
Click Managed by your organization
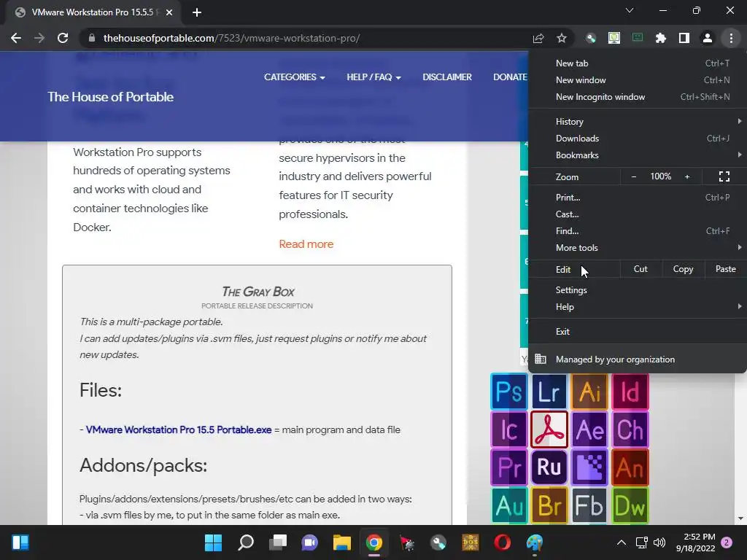(x=638, y=359)
